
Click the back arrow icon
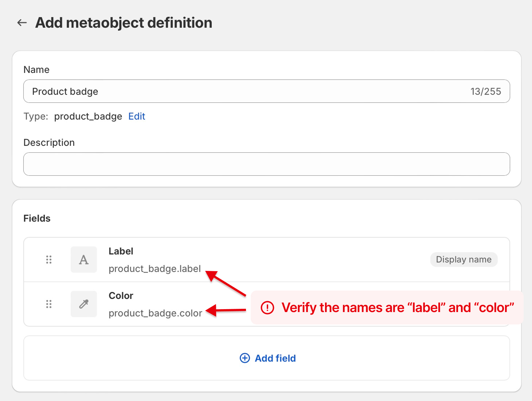click(x=22, y=23)
